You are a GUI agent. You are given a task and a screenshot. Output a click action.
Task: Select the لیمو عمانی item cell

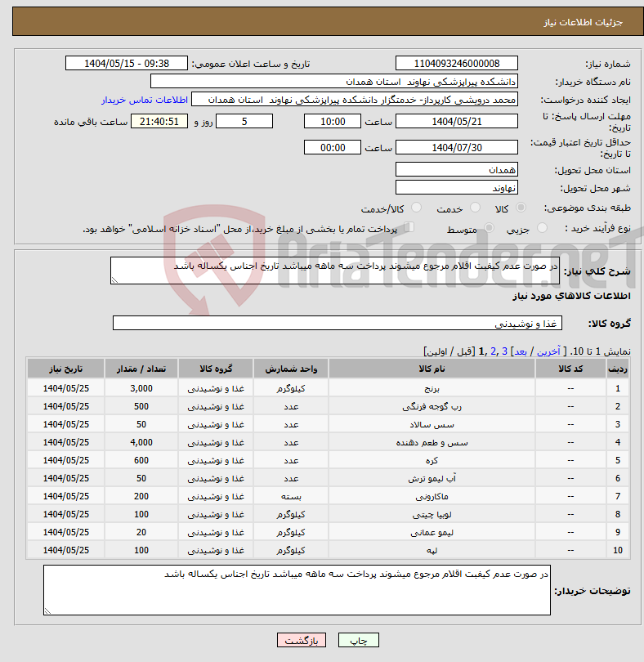[x=432, y=532]
